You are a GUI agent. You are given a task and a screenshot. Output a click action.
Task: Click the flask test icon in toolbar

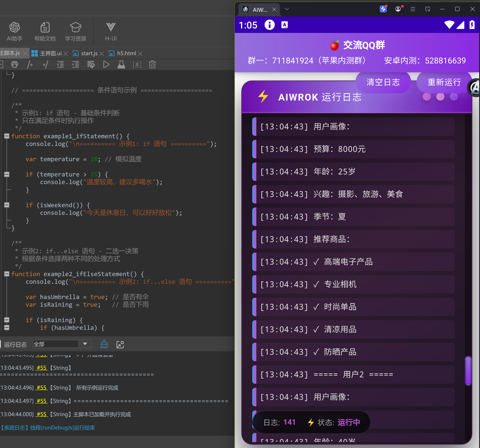pyautogui.click(x=121, y=65)
